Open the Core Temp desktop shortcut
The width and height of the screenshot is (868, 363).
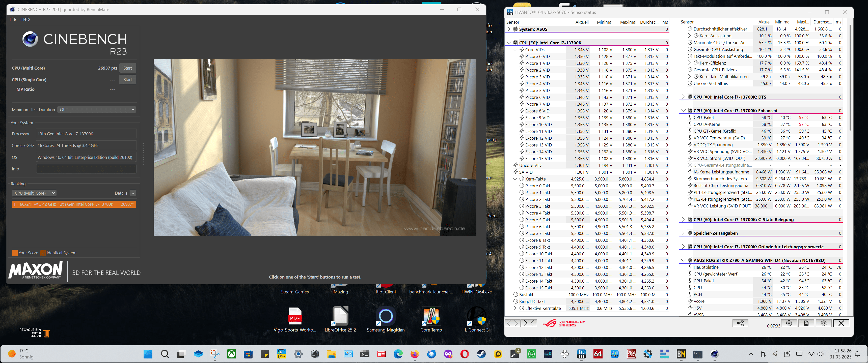[x=431, y=320]
